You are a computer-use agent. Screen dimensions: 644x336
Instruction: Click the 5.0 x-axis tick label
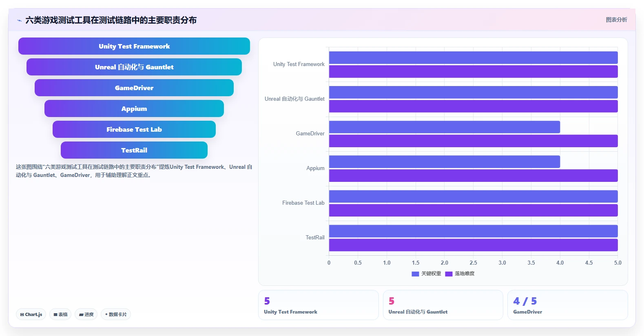(618, 263)
